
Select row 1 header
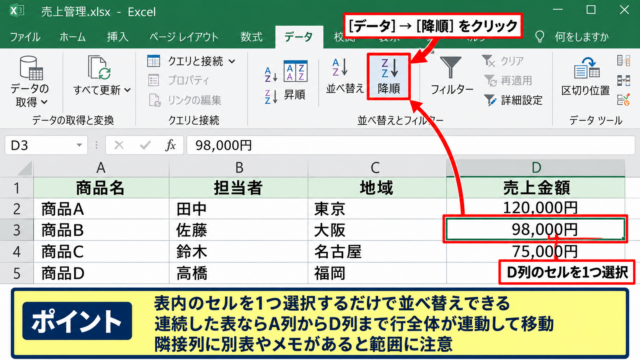pyautogui.click(x=16, y=188)
